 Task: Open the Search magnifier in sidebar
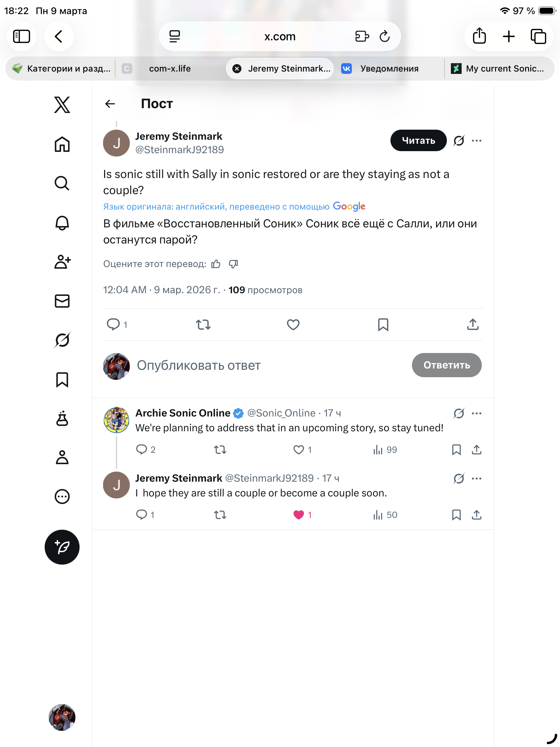(62, 183)
